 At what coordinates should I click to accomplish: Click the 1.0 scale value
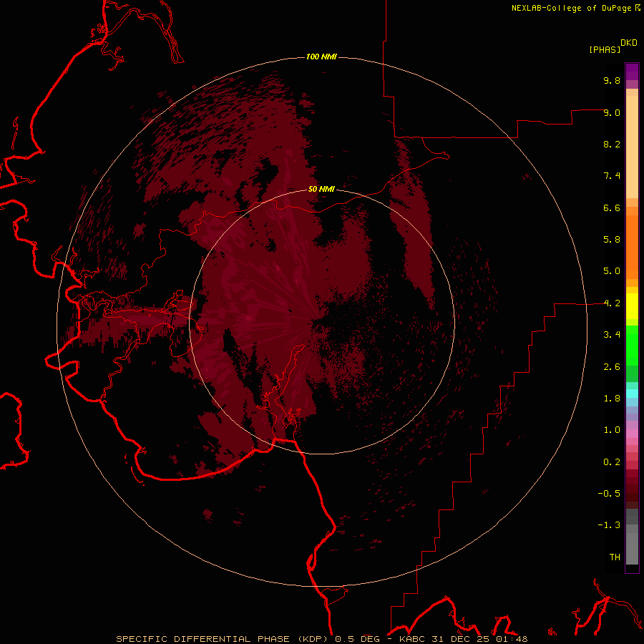pos(612,430)
